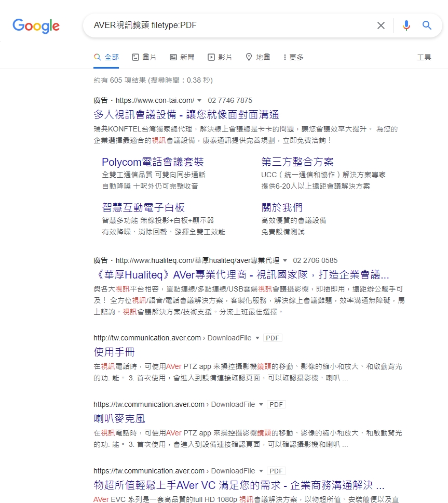This screenshot has width=448, height=503.
Task: Click the text 全雙工通信品質 可雙向同步通話
Action: point(154,175)
